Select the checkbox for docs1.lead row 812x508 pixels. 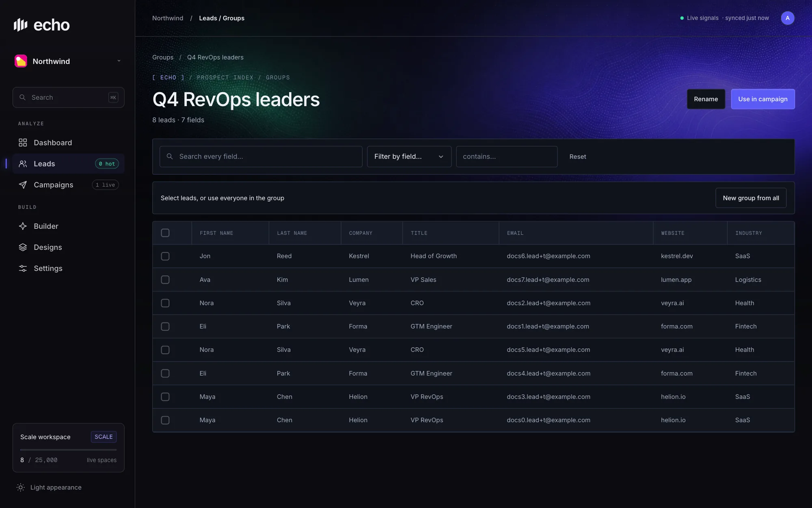[165, 326]
